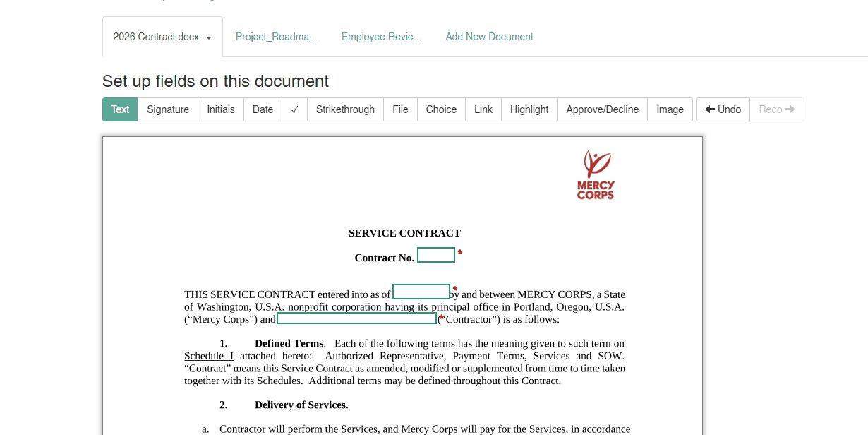Viewport: 868px width, 435px height.
Task: Click 'Set up fields on this document' heading
Action: point(215,81)
